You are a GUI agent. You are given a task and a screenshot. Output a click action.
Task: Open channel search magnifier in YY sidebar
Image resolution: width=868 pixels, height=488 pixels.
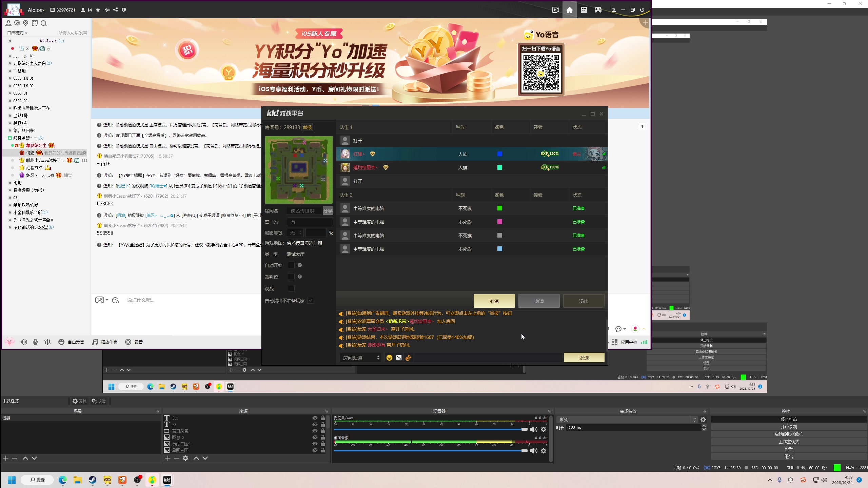click(x=44, y=23)
